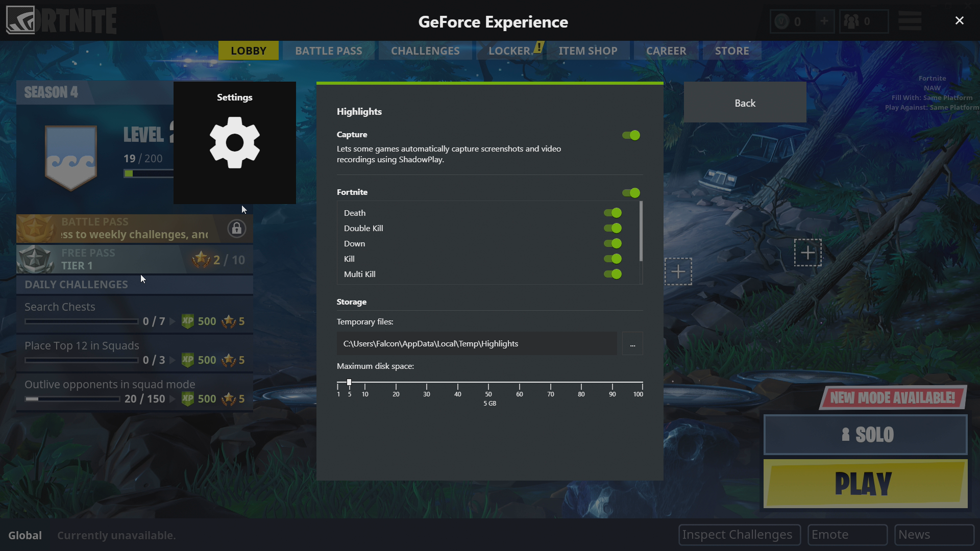Click the LOCKER tab with notification badge
The height and width of the screenshot is (551, 980).
point(509,51)
